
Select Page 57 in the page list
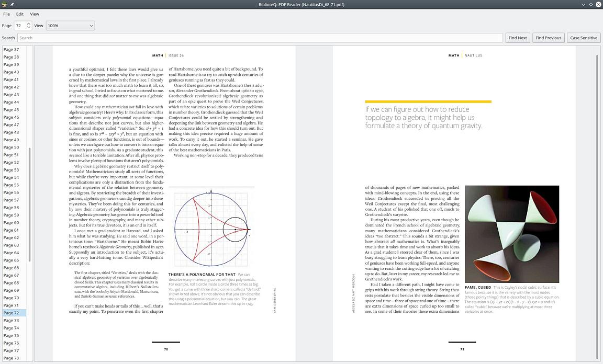point(14,200)
